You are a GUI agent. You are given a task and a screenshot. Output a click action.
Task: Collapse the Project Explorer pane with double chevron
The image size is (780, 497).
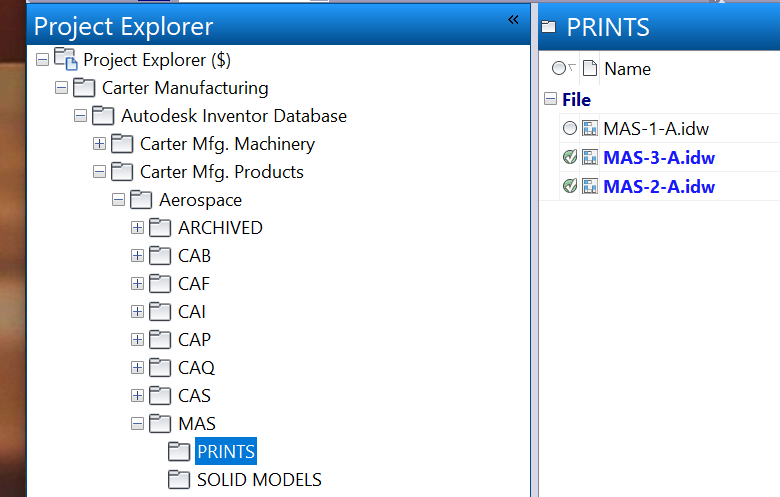tap(513, 19)
